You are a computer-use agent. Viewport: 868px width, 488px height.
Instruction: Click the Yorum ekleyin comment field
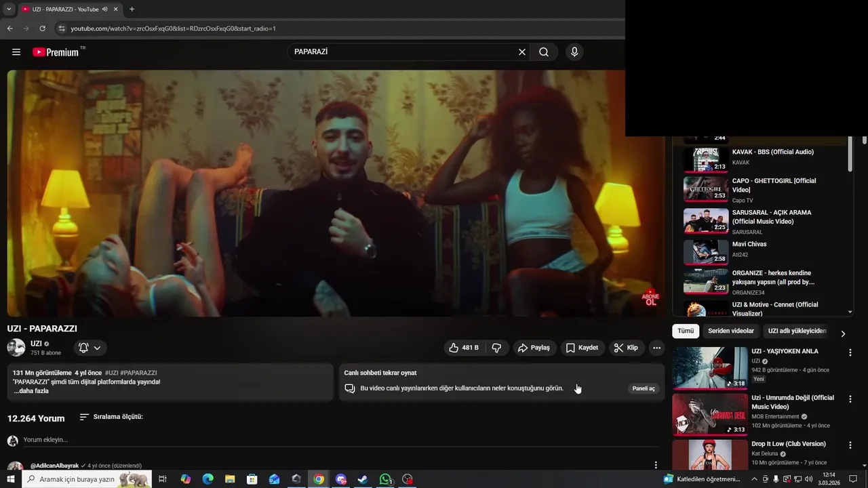(x=339, y=440)
